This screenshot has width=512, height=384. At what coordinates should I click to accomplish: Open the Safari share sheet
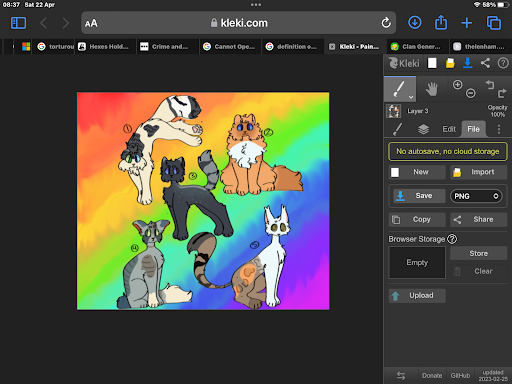pos(441,23)
